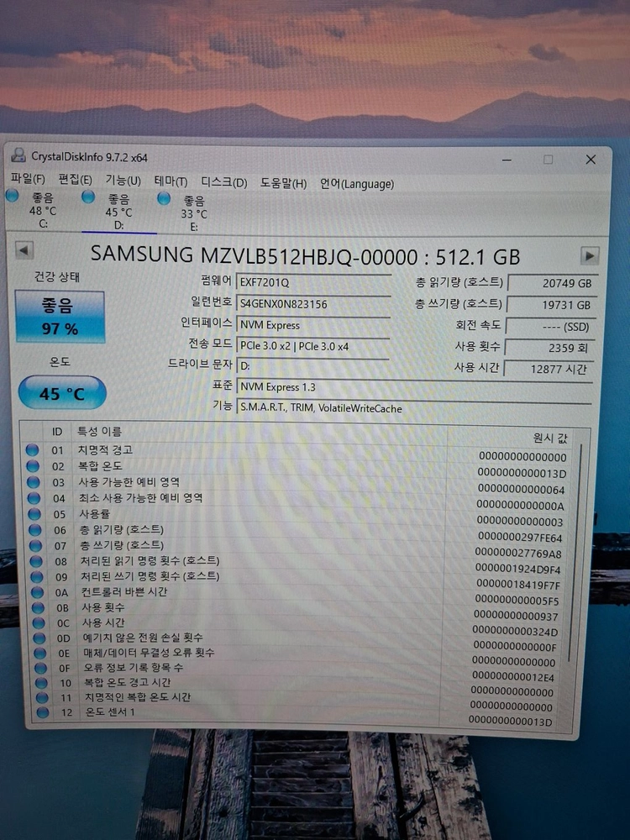Select the 컨트롤러 바쁜 시간 attribute name
630x840 pixels.
coord(123,592)
